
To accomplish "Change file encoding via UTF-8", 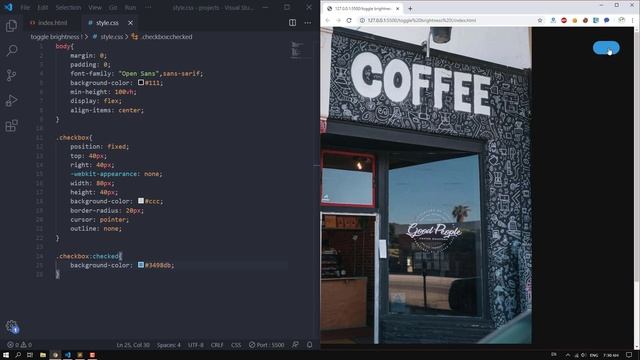I will pos(196,345).
